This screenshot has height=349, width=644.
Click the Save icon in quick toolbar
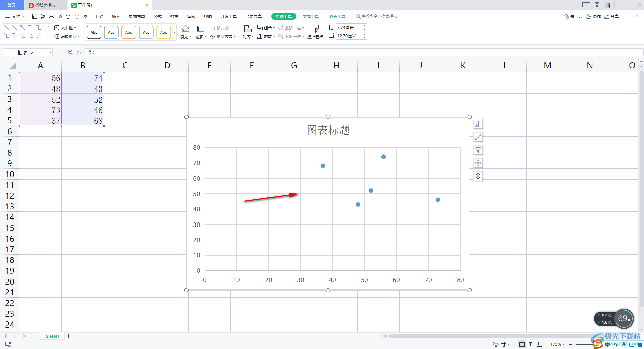click(x=35, y=16)
